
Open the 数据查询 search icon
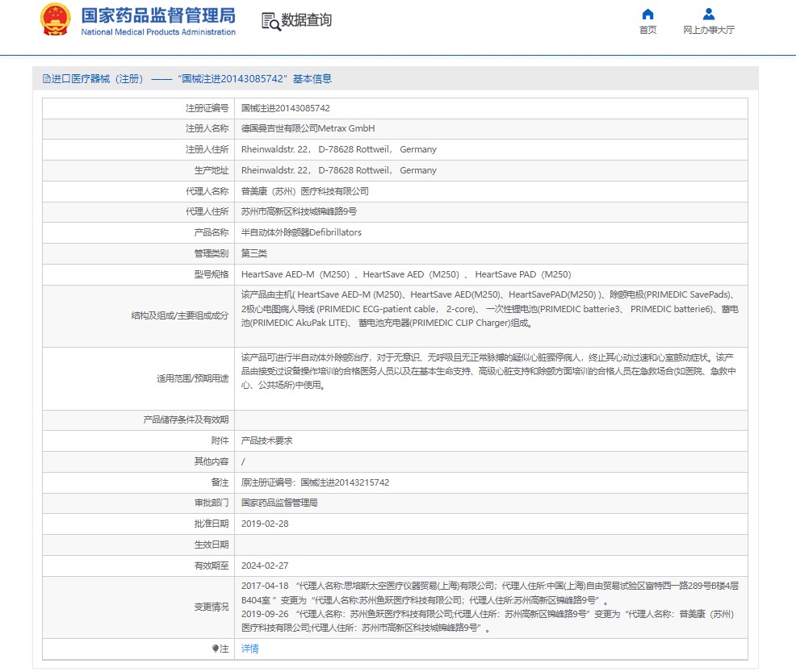click(270, 21)
